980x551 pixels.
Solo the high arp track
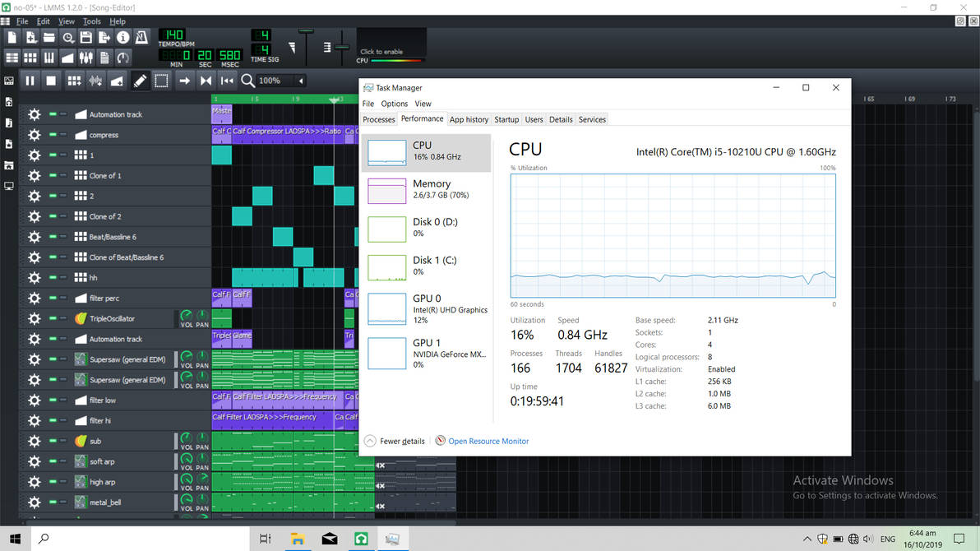63,482
